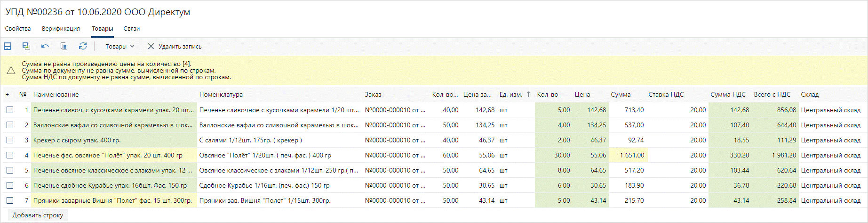Open the Верификация tab

(x=61, y=29)
